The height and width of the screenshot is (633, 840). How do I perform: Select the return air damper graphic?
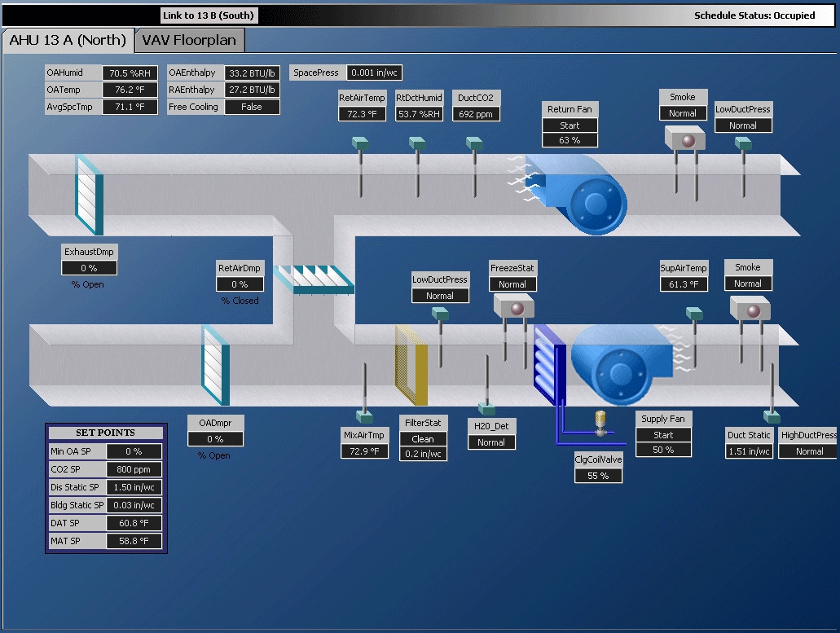314,279
